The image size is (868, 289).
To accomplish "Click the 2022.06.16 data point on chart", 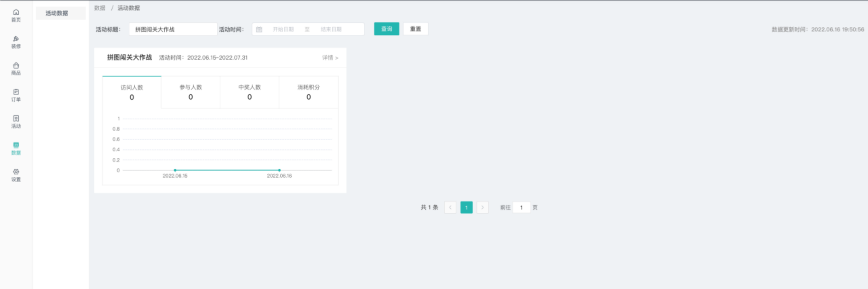I will point(279,170).
